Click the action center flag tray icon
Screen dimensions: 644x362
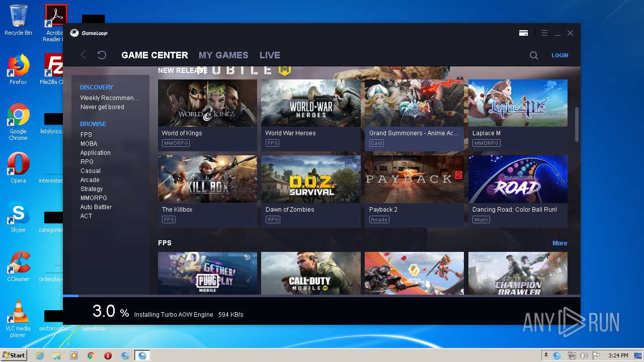click(x=596, y=355)
